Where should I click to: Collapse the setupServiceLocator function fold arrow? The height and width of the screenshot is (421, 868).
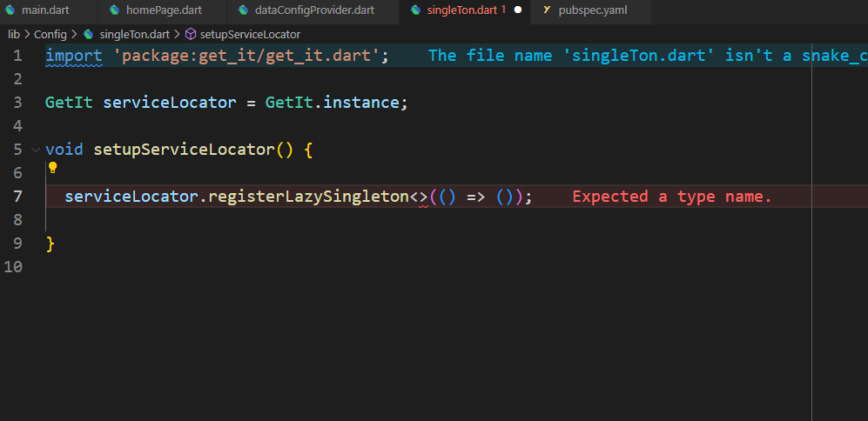[36, 150]
